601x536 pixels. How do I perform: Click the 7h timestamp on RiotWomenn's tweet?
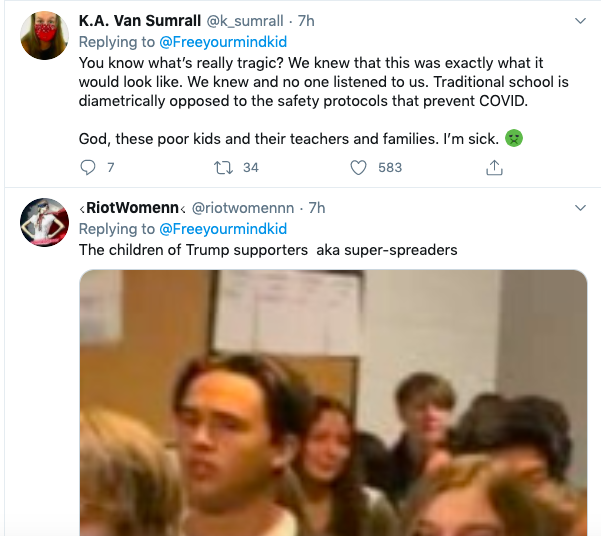(317, 208)
